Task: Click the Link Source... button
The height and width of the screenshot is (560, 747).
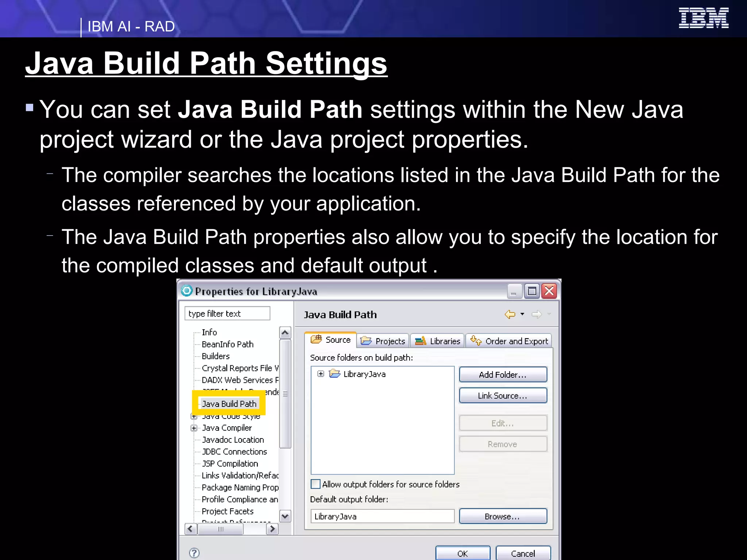Action: click(x=503, y=396)
